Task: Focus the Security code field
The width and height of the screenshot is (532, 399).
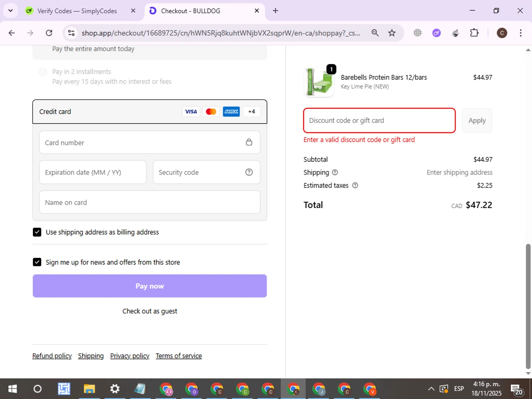Action: pyautogui.click(x=206, y=172)
